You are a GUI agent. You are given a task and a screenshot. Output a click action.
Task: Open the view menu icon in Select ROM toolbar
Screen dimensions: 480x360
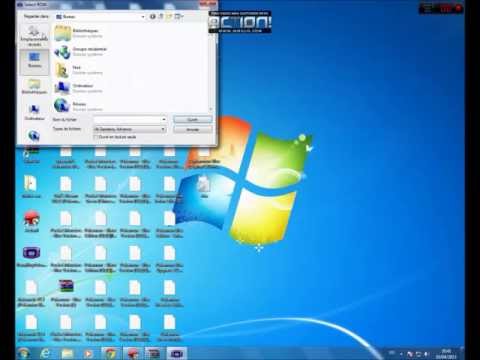(179, 16)
